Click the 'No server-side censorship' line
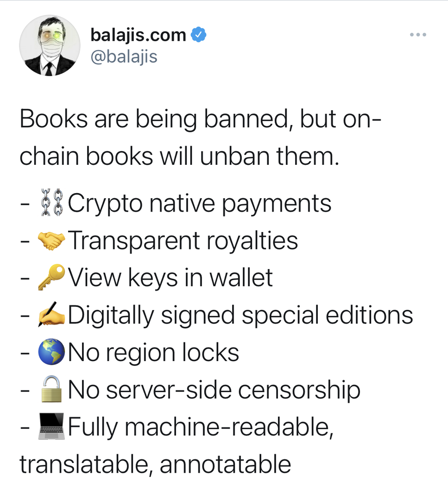448x500 pixels. click(214, 390)
